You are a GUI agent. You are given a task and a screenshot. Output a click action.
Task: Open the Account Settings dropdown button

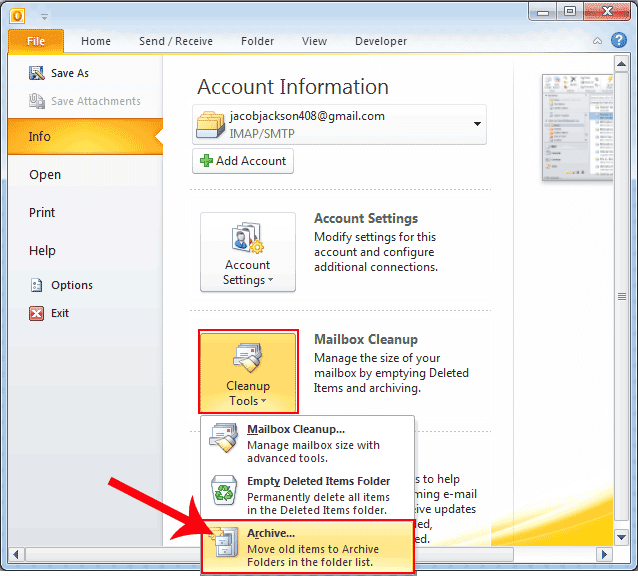248,252
